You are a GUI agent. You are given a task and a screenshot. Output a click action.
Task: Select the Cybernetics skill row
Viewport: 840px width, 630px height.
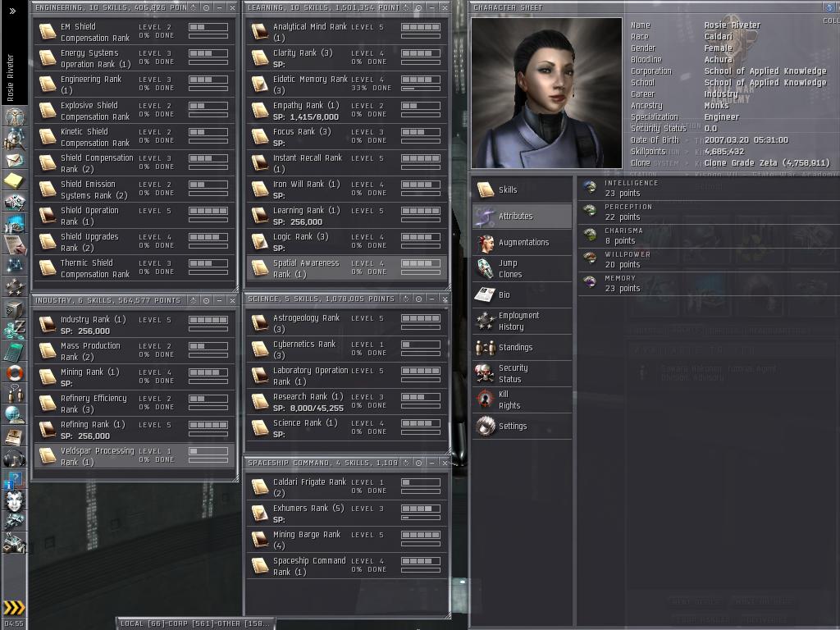point(347,349)
